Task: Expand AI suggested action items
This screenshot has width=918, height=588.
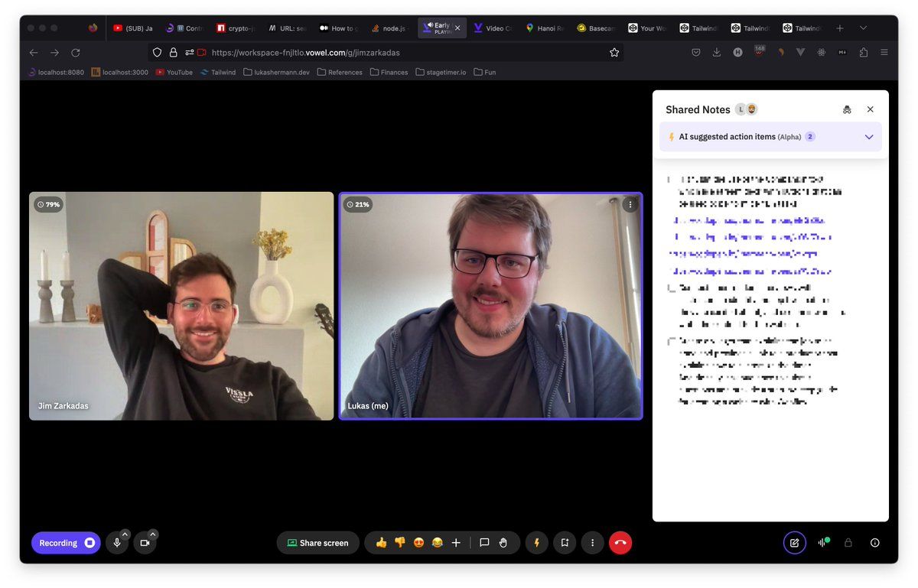Action: 868,137
